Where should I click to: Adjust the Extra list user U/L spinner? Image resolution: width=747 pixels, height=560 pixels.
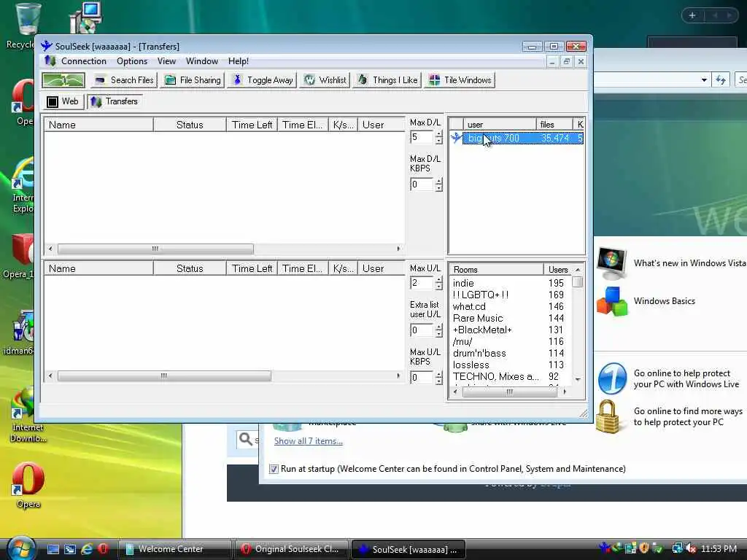[438, 330]
